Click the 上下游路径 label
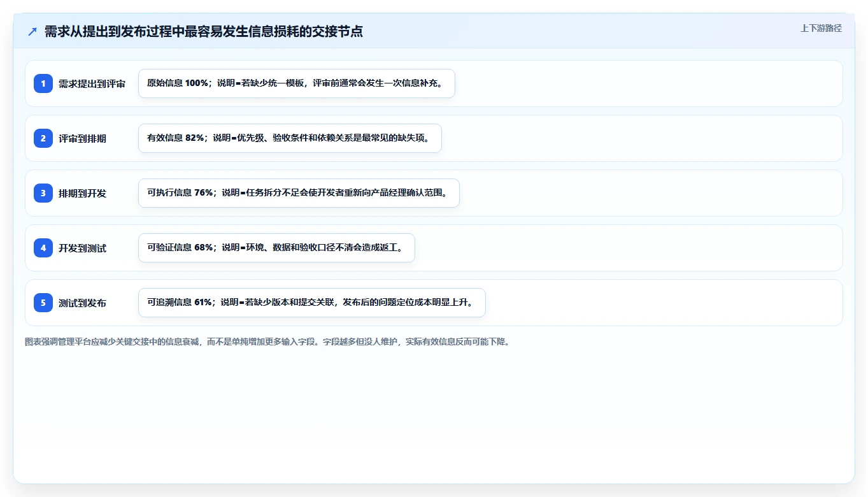The height and width of the screenshot is (497, 868). (x=821, y=28)
